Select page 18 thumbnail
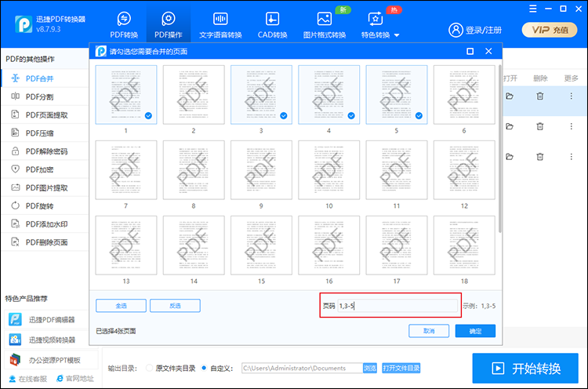This screenshot has width=588, height=389. [464, 245]
